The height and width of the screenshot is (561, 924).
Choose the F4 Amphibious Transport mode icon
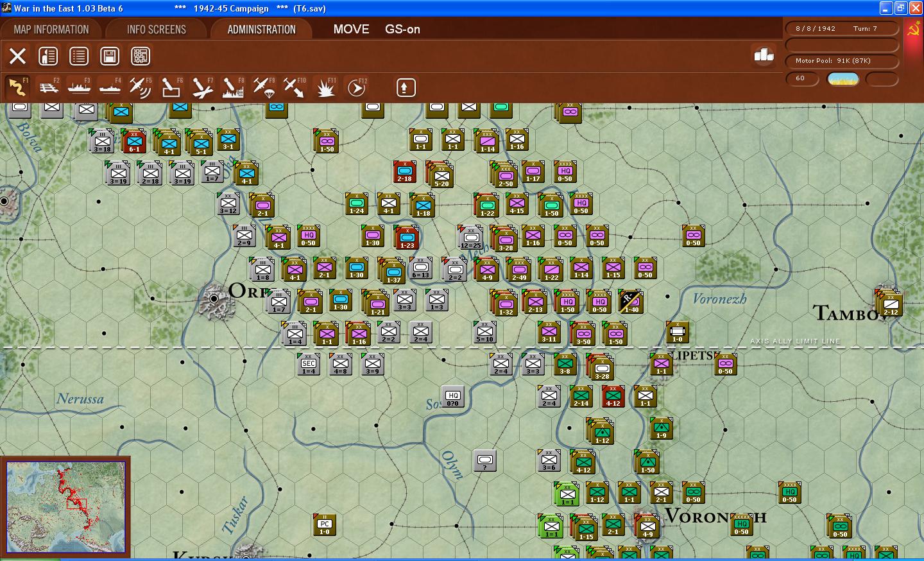click(110, 87)
